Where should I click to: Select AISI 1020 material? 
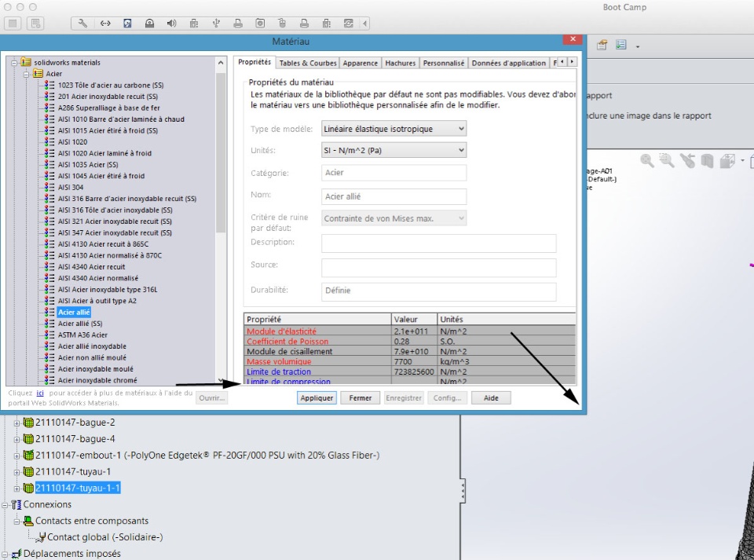(x=72, y=142)
